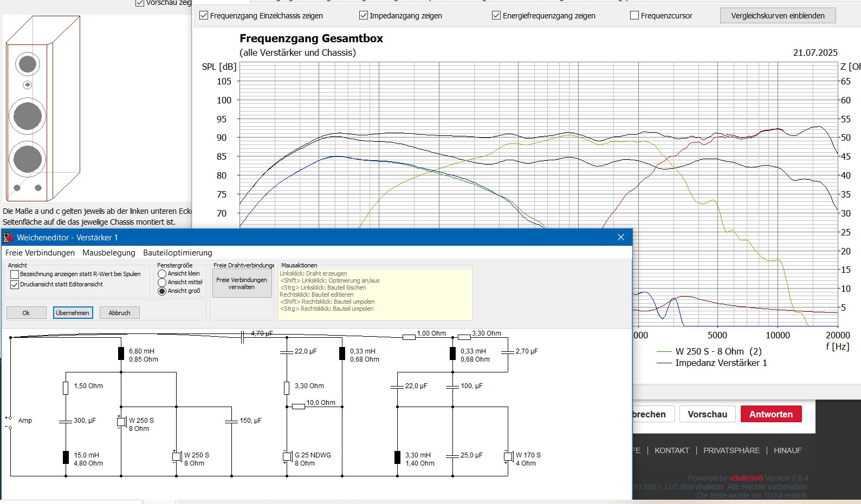Click Vergleichskurven einblenden button
The width and height of the screenshot is (861, 504).
tap(778, 16)
